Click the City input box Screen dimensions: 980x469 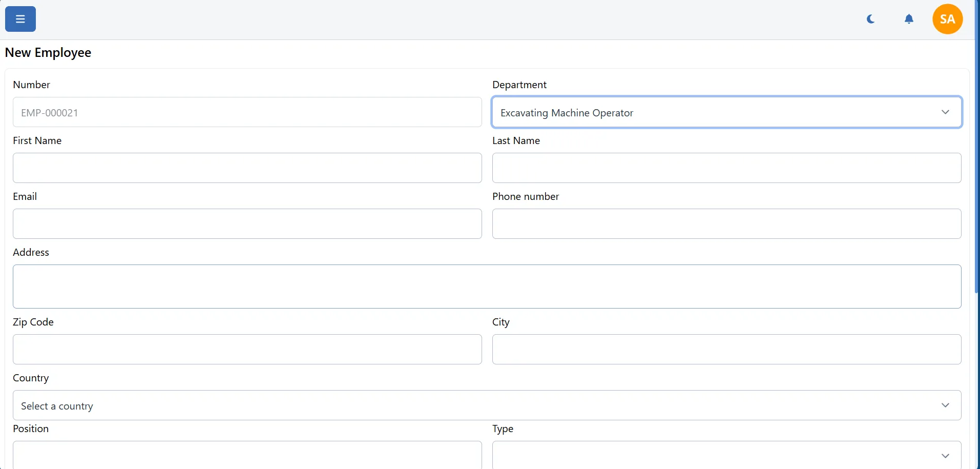pos(726,349)
